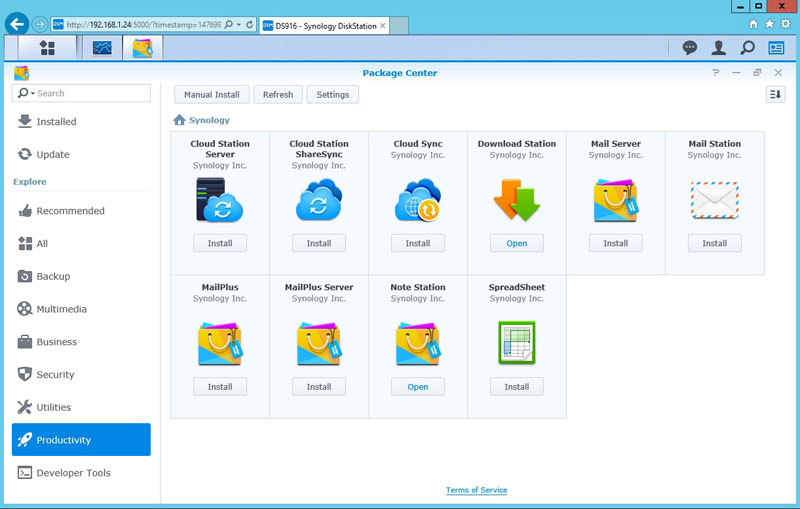The image size is (800, 509).
Task: Install Cloud Station ShareSync
Action: coord(319,243)
